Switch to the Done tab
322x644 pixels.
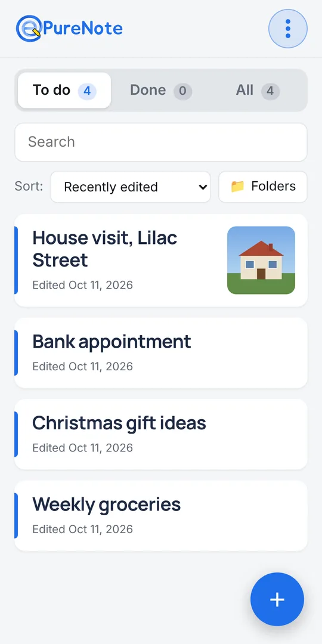pyautogui.click(x=161, y=91)
